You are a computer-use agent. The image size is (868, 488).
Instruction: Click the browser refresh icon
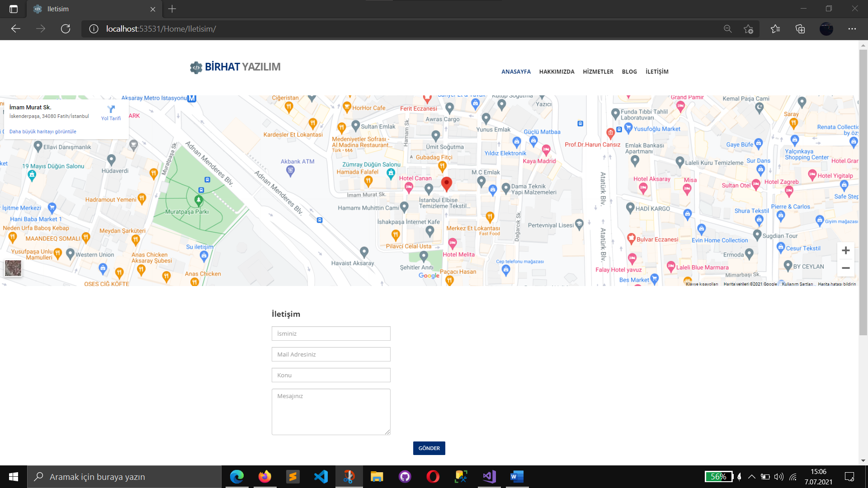[66, 29]
